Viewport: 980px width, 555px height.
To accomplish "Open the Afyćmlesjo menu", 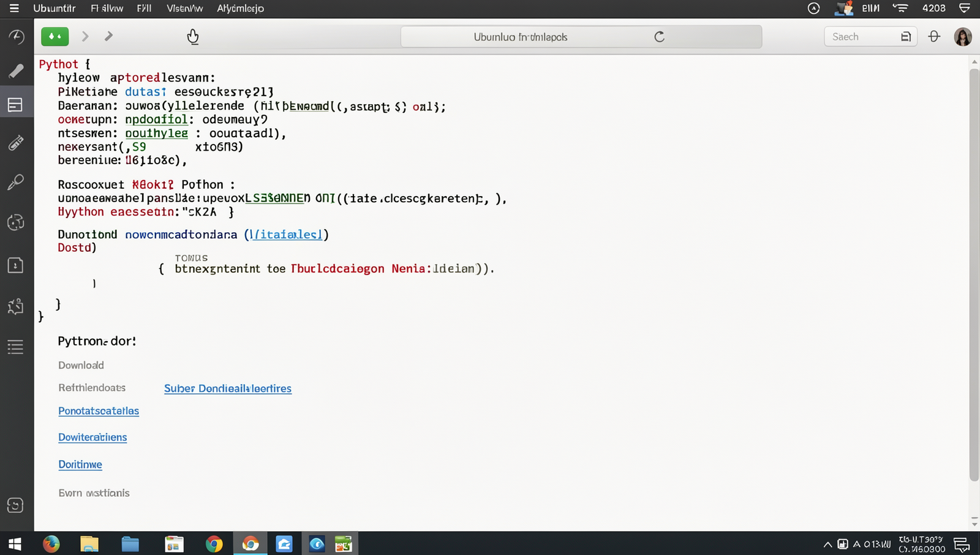I will (x=240, y=8).
